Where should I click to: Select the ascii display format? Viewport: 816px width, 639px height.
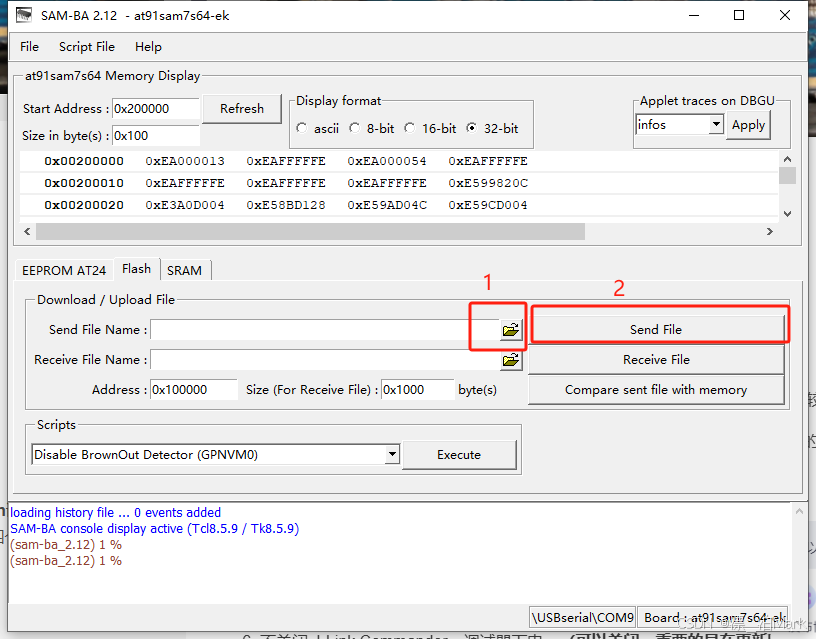coord(301,128)
